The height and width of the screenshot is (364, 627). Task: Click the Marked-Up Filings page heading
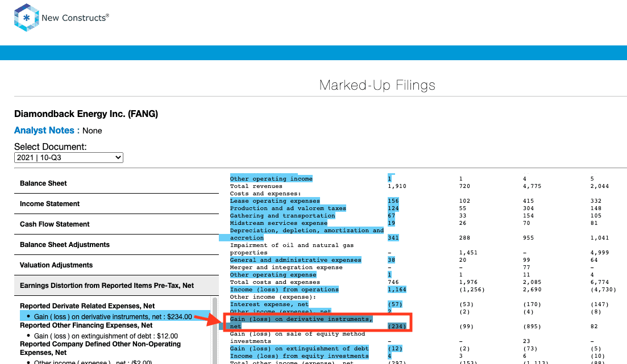(x=377, y=85)
